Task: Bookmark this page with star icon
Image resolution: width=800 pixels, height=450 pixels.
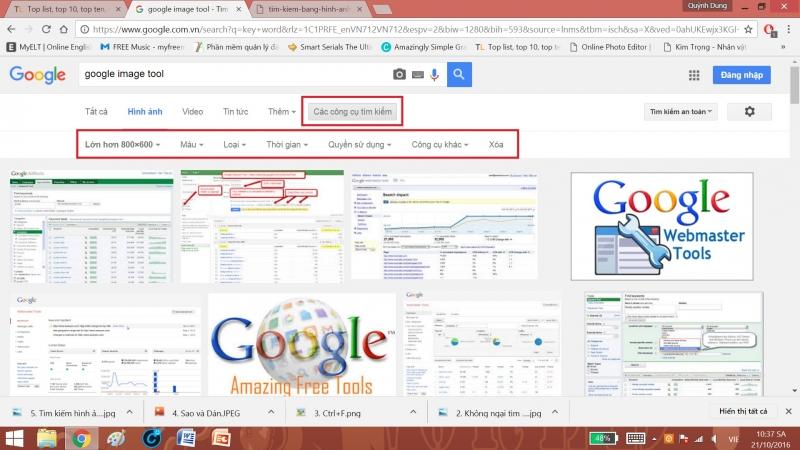Action: coord(748,30)
